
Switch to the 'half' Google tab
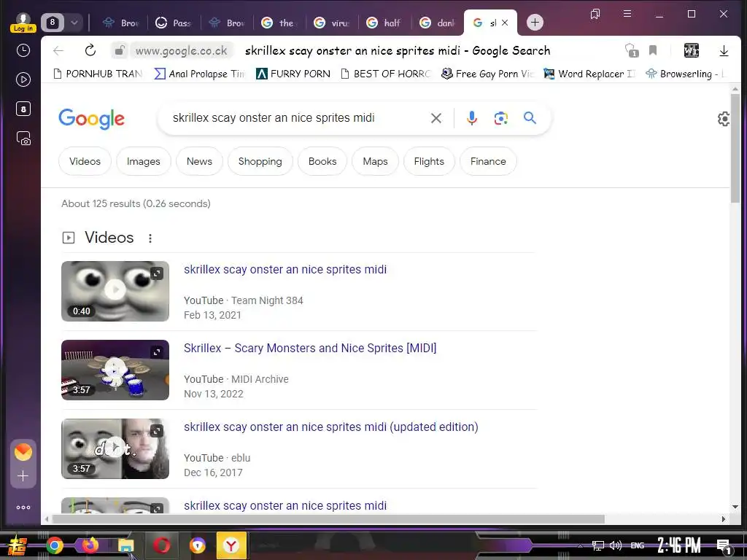pos(385,23)
